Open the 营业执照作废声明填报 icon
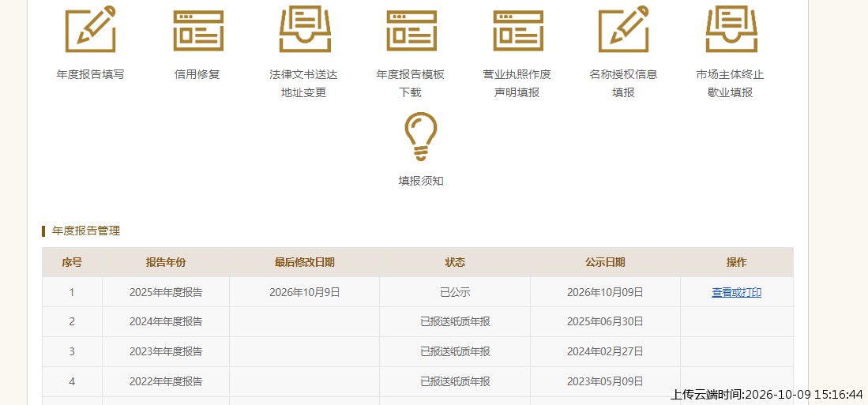Viewport: 868px width, 405px height. 518,31
